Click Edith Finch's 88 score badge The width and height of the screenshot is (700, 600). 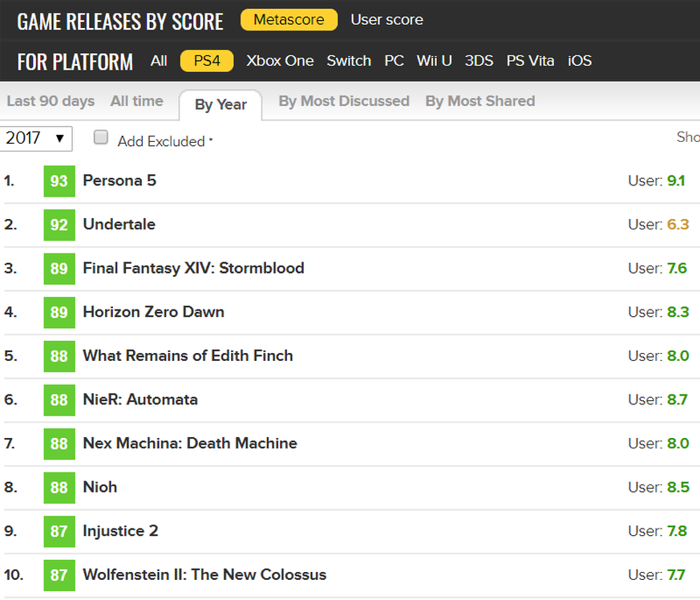(x=59, y=356)
